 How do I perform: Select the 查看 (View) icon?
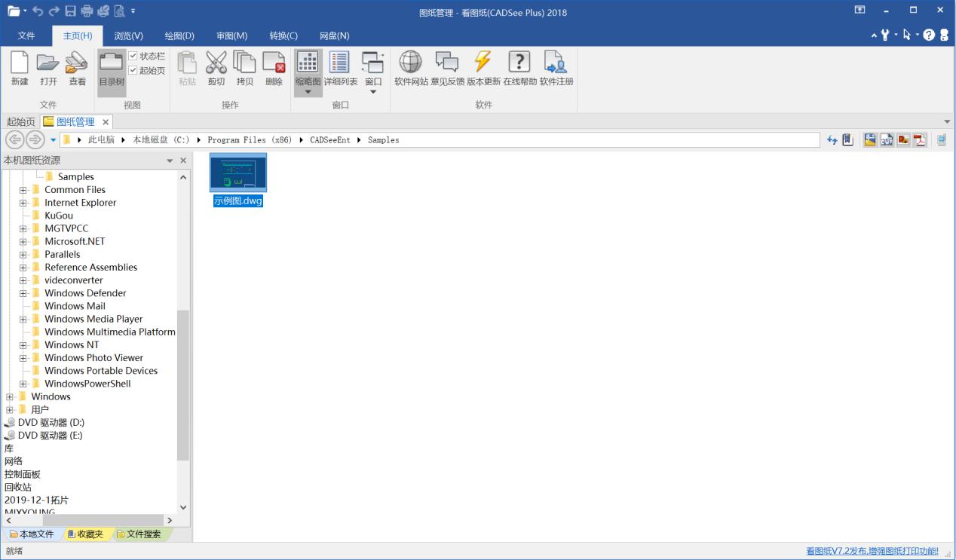point(77,68)
